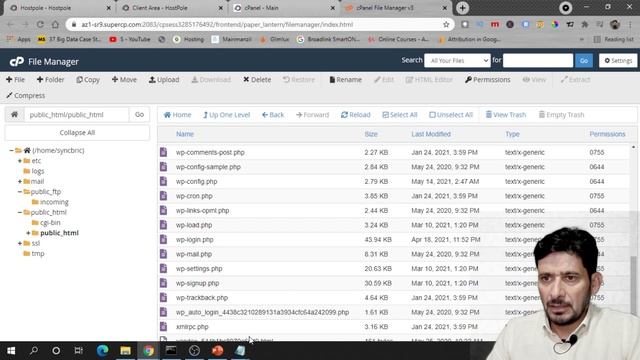
Task: Sort by Name column header
Action: tap(184, 134)
